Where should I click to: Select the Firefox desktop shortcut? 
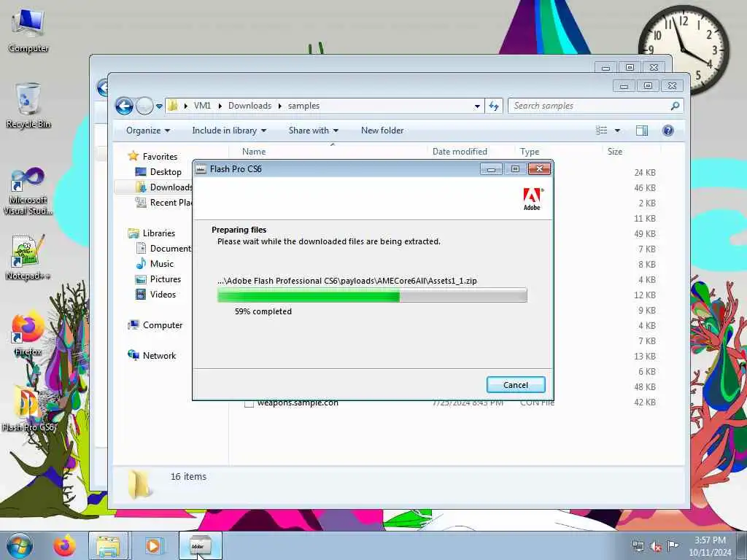(28, 333)
